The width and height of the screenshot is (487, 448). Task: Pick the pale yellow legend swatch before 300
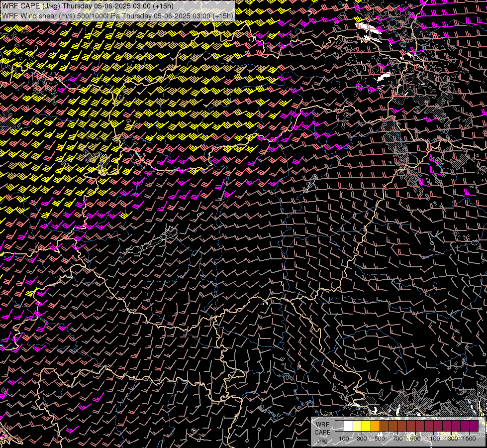coord(358,426)
